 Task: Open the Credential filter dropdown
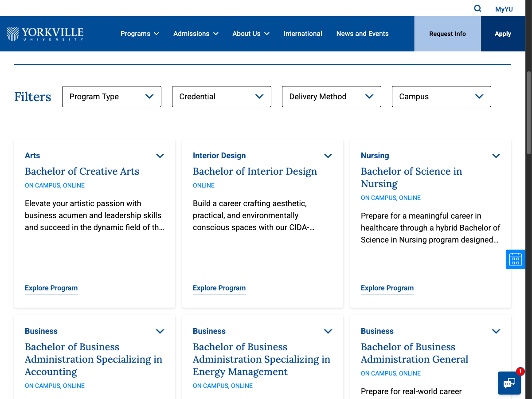click(x=222, y=97)
